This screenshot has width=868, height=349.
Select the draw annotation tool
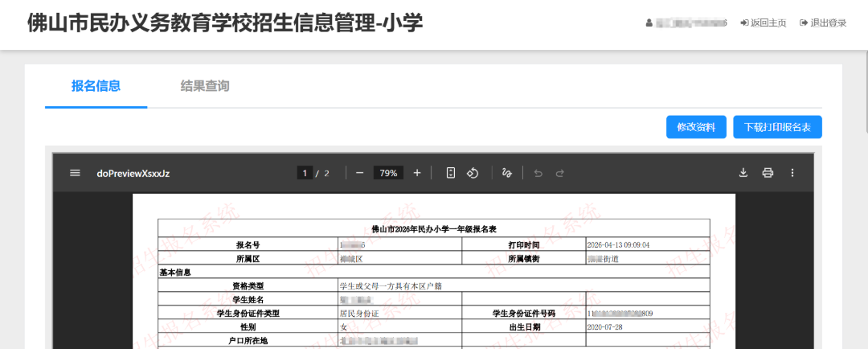pyautogui.click(x=507, y=173)
